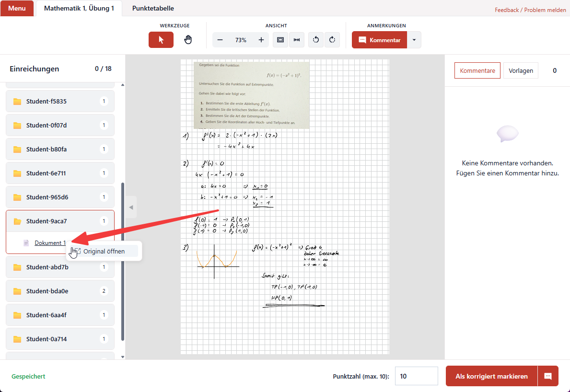This screenshot has width=570, height=392.
Task: Click scroll-down arrow of submissions list
Action: [x=123, y=357]
